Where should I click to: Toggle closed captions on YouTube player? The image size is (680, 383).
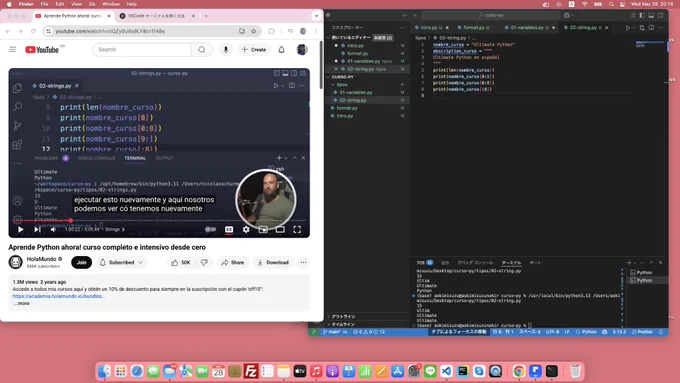pos(229,229)
